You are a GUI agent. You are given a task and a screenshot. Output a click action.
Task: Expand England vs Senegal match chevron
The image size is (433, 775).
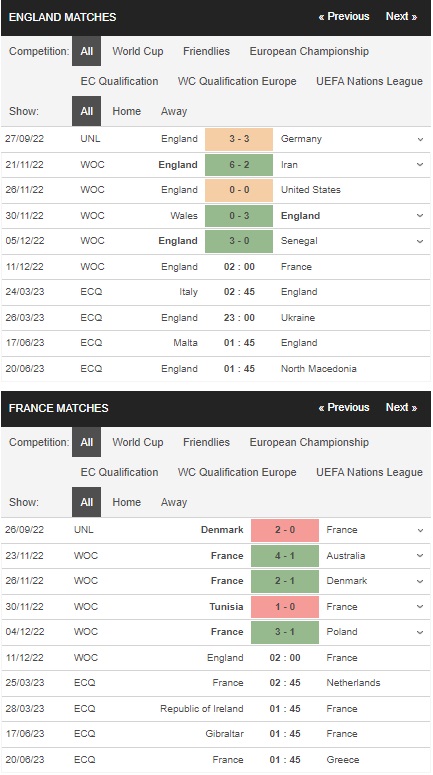point(420,241)
